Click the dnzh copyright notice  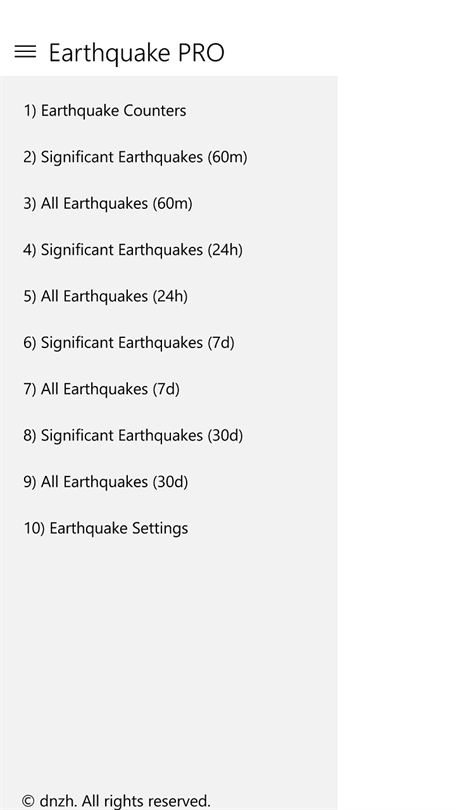point(116,801)
